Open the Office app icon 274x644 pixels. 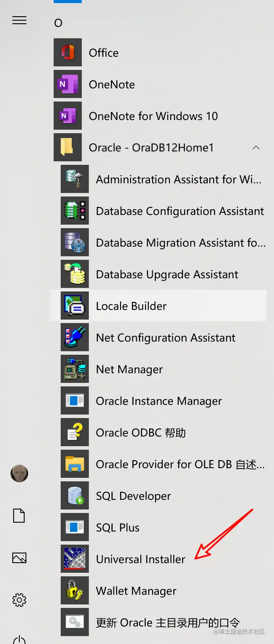(68, 53)
